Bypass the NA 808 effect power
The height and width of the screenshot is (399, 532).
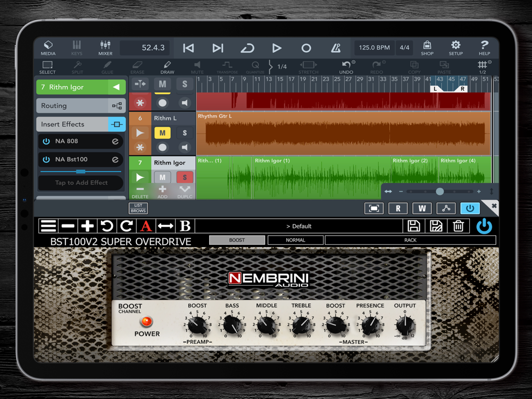46,141
